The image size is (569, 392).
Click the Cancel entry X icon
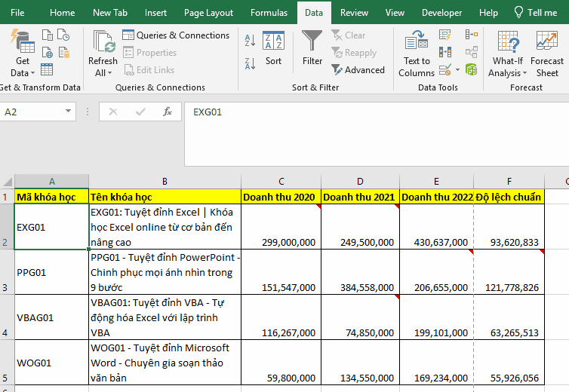coord(113,112)
